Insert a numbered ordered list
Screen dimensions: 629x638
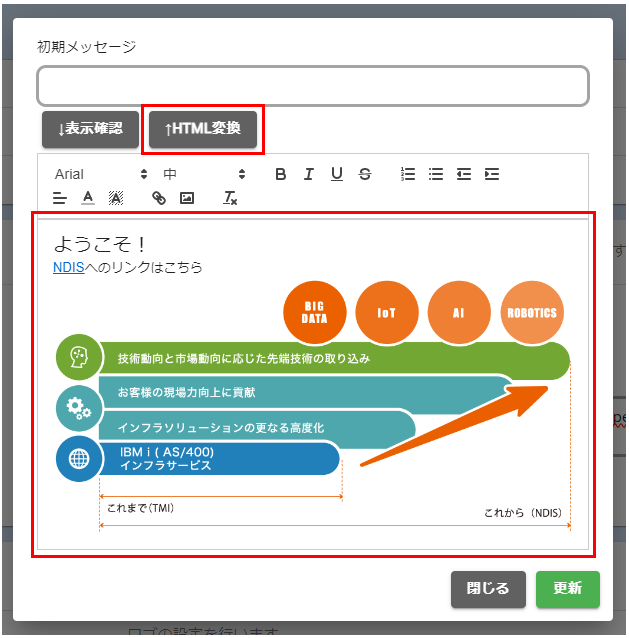(x=408, y=174)
